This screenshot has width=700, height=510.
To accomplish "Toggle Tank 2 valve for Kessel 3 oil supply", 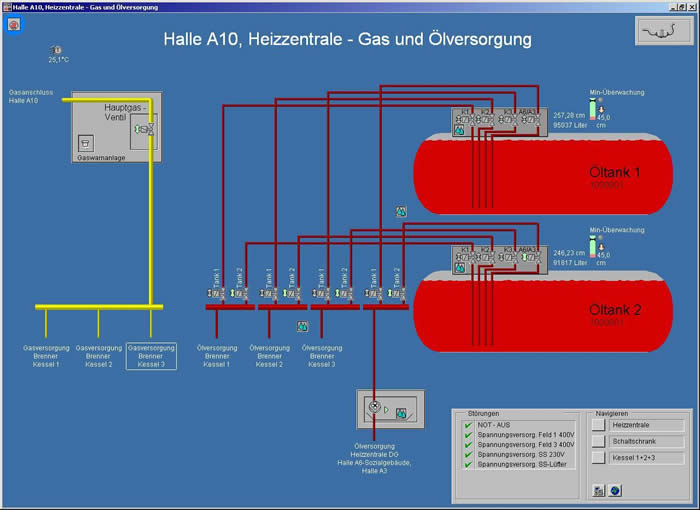I will tap(346, 293).
